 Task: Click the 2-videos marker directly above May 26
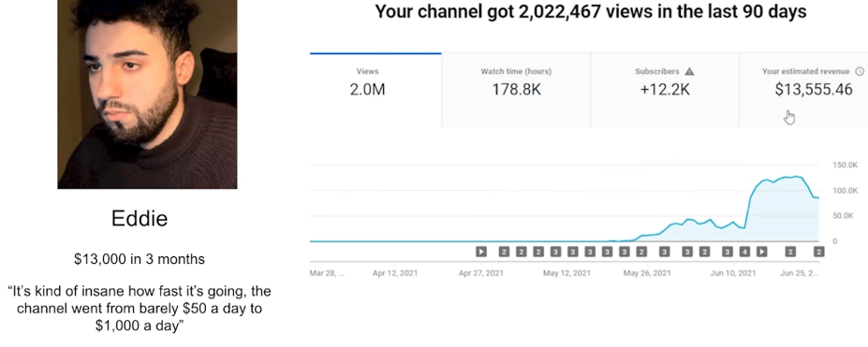(641, 252)
